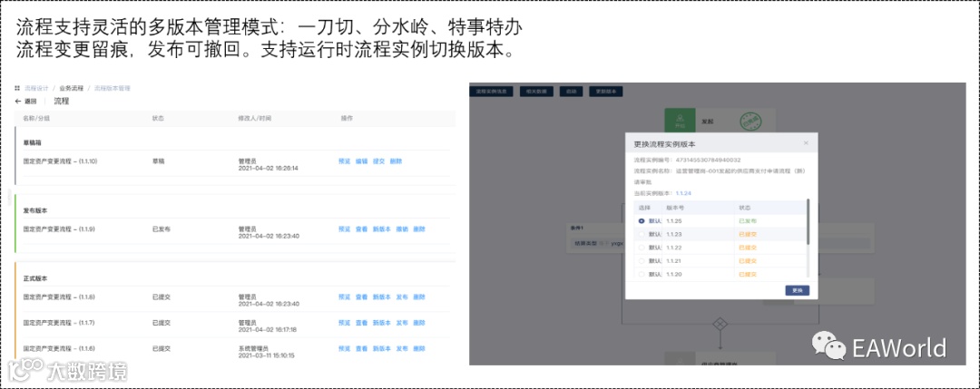Screen dimensions: 980x389
Task: Click 预览 for published version 1.1.9
Action: click(x=345, y=229)
